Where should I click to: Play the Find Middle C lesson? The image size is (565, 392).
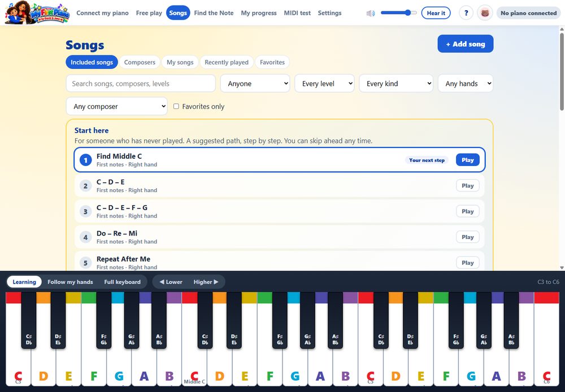point(467,160)
